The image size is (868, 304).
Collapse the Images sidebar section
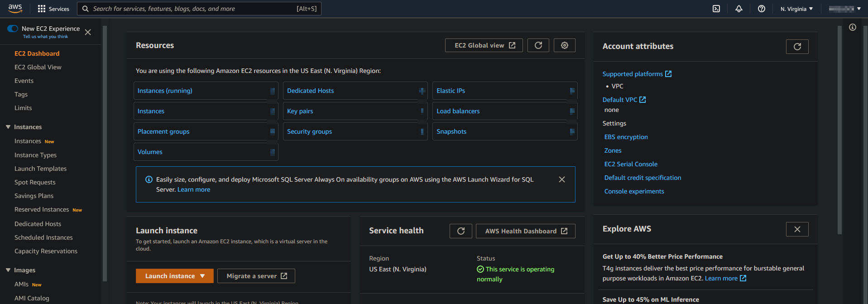pyautogui.click(x=8, y=270)
